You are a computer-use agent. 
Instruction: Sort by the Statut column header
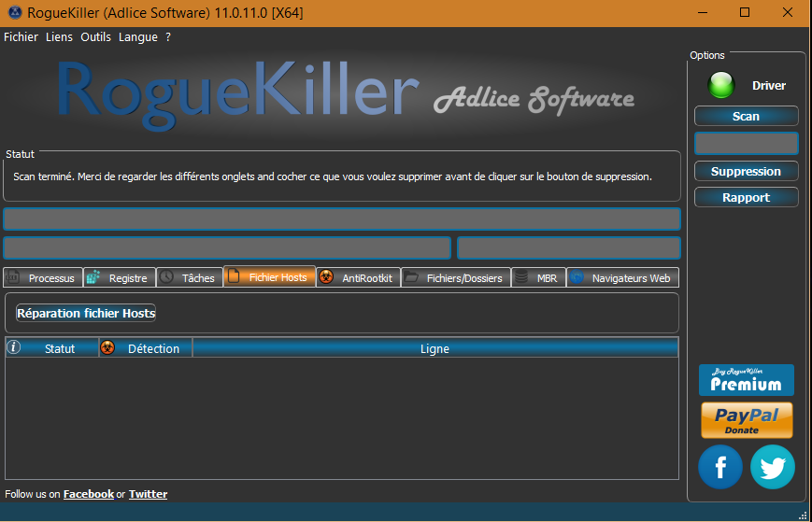point(51,348)
